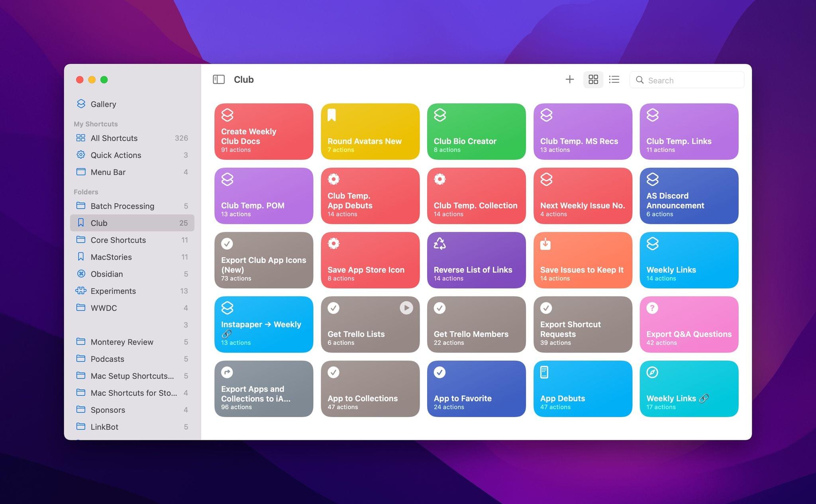Image resolution: width=816 pixels, height=504 pixels.
Task: Click the "Folders" section header
Action: tap(86, 192)
